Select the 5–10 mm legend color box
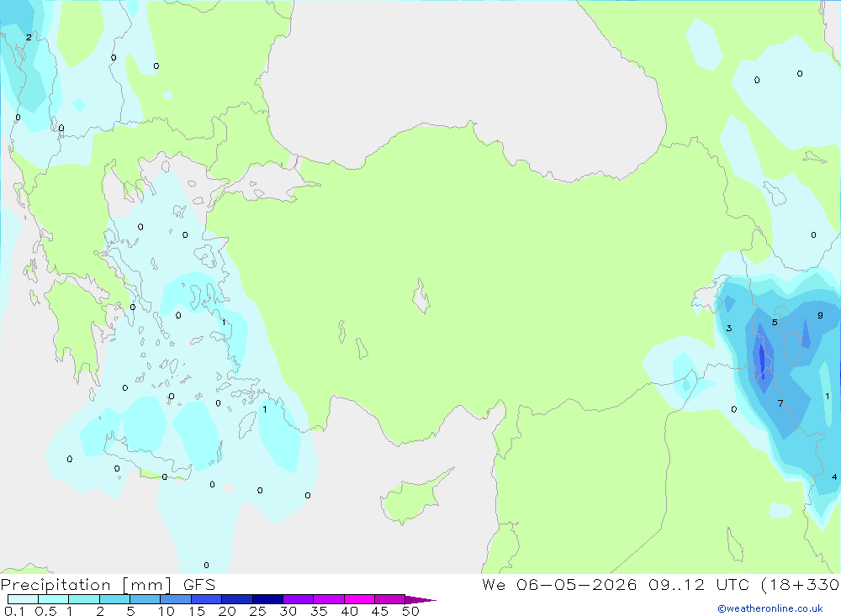Viewport: 841px width, 616px height. point(145,599)
